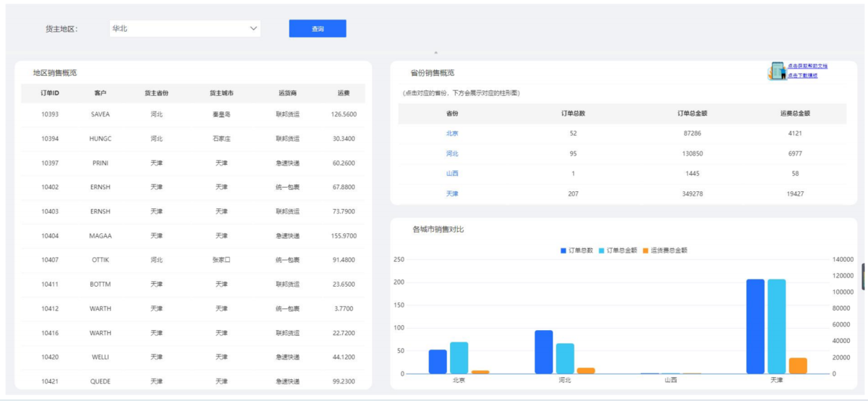Click freight value 60.2600
868x401 pixels.
[344, 163]
